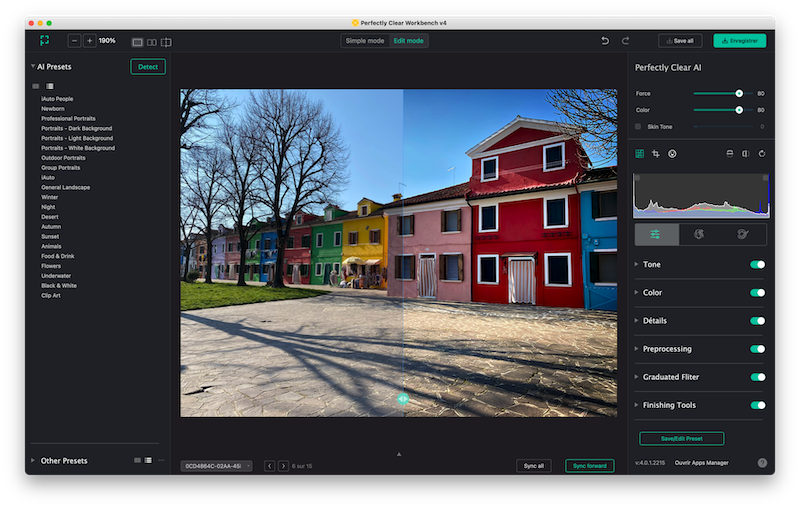800x508 pixels.
Task: Click the Sync all button
Action: (x=534, y=466)
